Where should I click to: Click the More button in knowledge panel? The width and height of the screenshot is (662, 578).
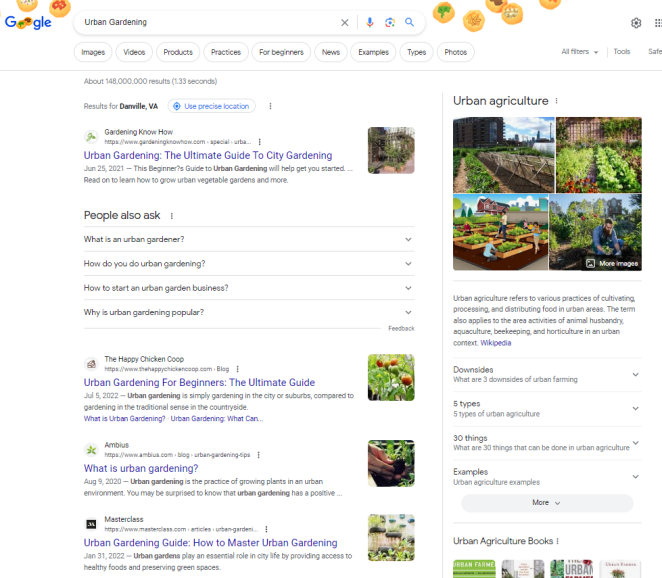pos(547,503)
